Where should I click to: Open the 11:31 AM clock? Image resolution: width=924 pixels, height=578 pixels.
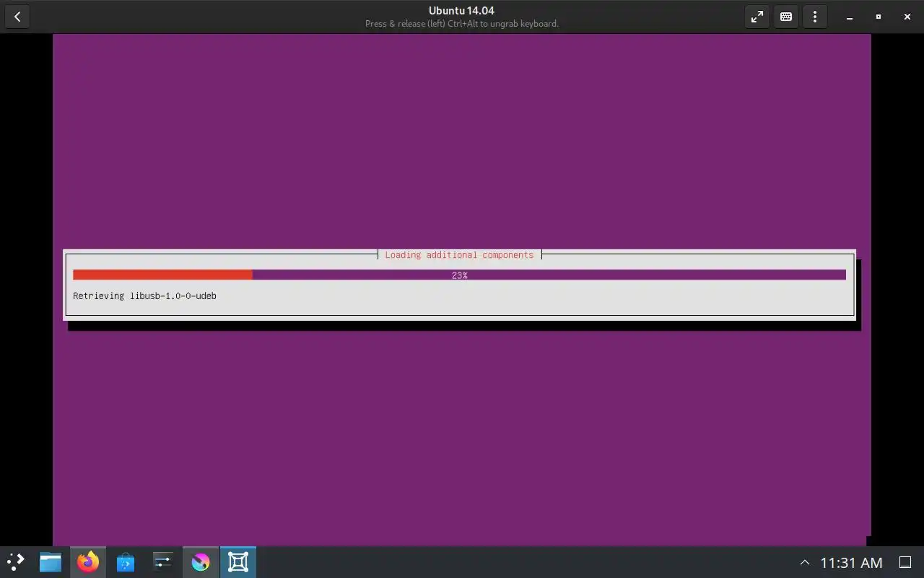(x=851, y=562)
